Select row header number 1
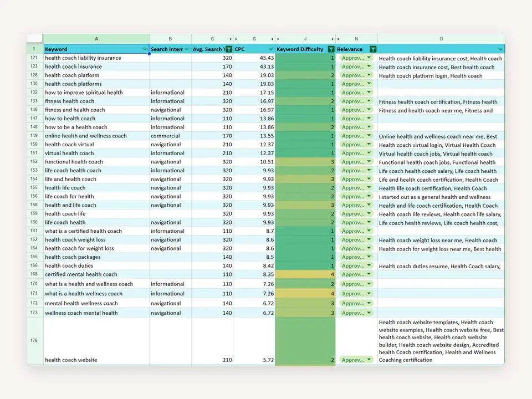 [x=34, y=49]
